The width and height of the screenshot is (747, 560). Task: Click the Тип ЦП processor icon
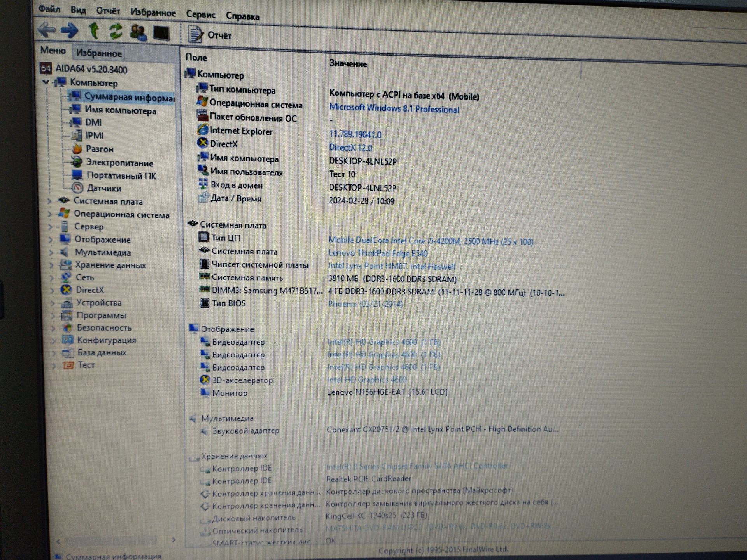click(204, 237)
